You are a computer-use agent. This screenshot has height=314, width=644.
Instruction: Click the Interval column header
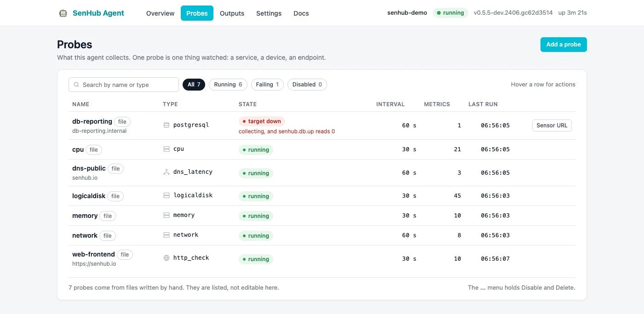(391, 104)
